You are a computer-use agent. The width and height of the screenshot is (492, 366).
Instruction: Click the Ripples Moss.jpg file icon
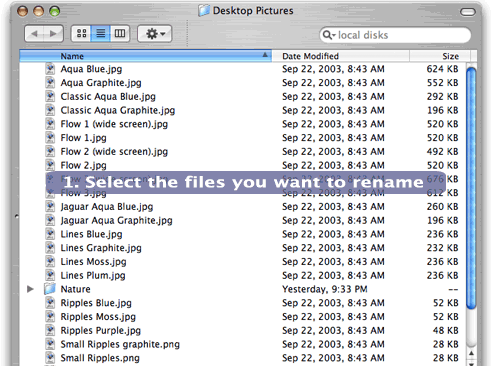[50, 316]
